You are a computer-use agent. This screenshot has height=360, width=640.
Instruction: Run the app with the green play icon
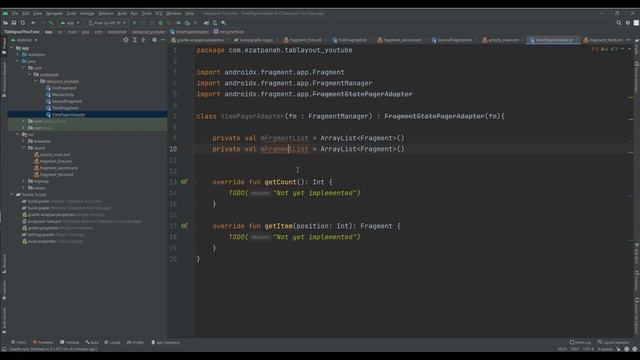pos(134,23)
